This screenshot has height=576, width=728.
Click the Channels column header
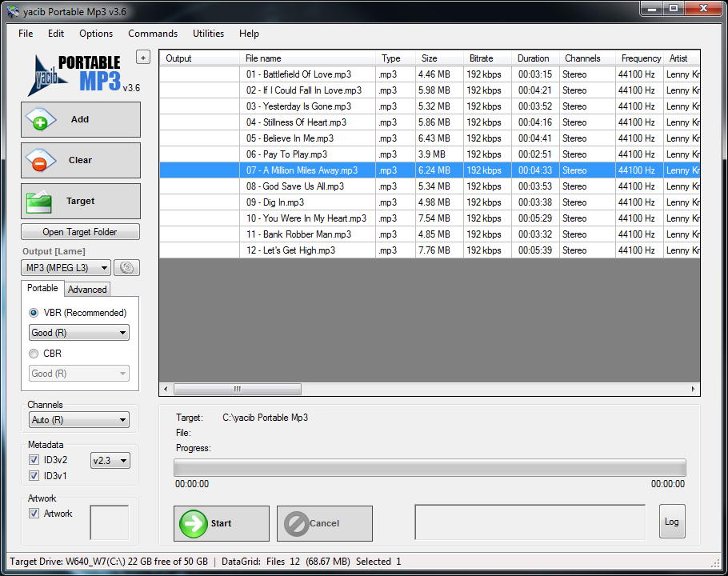point(587,58)
